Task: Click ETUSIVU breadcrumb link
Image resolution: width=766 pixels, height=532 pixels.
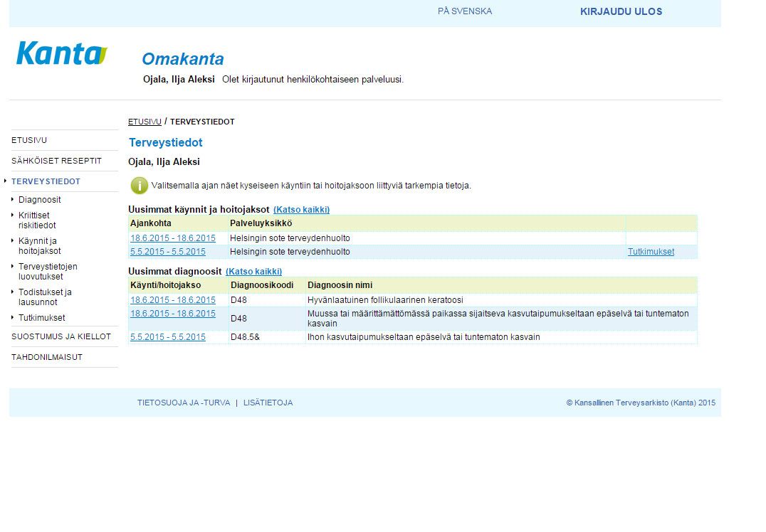Action: [145, 122]
